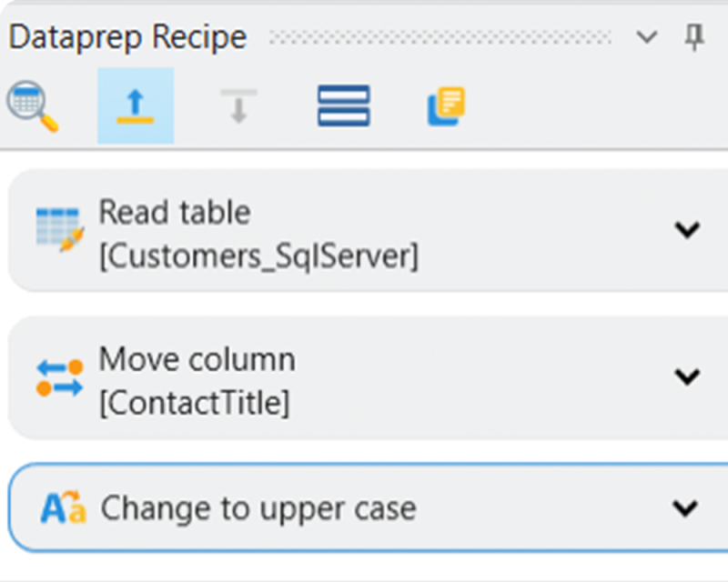Select the Change to upper case step
The height and width of the screenshot is (582, 728).
258,507
